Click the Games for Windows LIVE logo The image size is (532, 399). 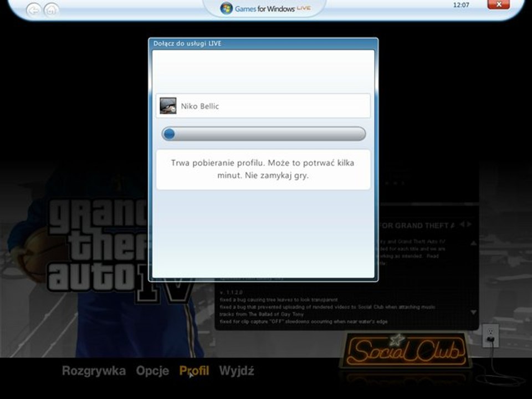coord(265,8)
